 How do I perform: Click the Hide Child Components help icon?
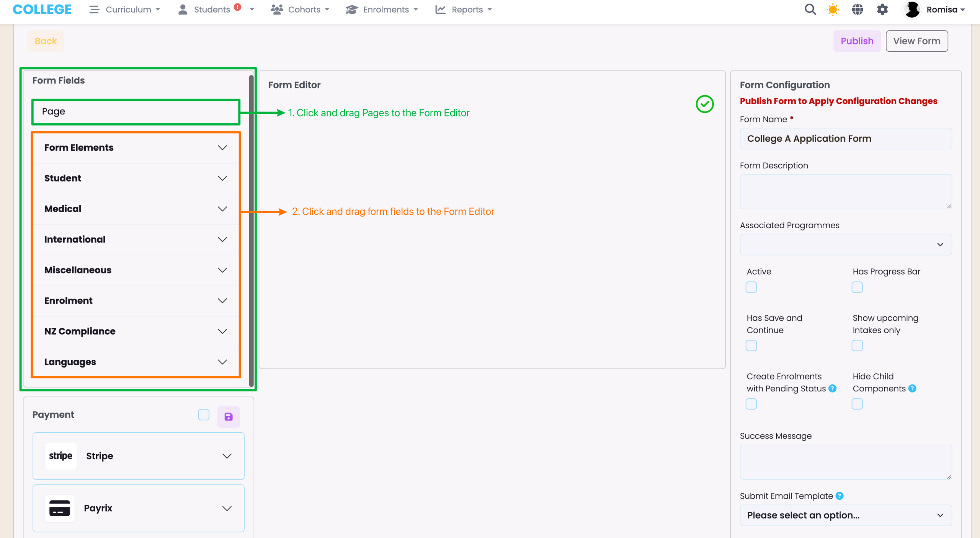point(913,389)
